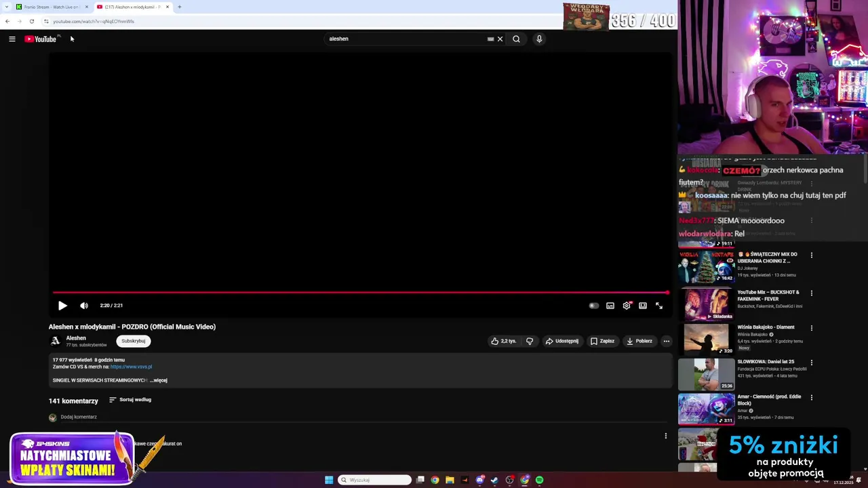Go forward in the browser
This screenshot has width=868, height=488.
point(19,21)
